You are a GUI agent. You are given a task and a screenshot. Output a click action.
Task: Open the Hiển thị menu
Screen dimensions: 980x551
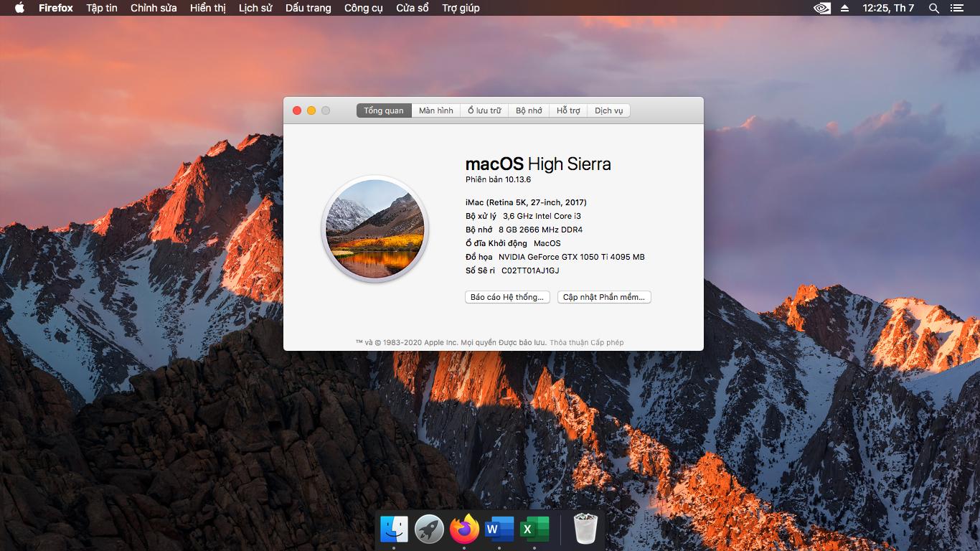coord(208,8)
